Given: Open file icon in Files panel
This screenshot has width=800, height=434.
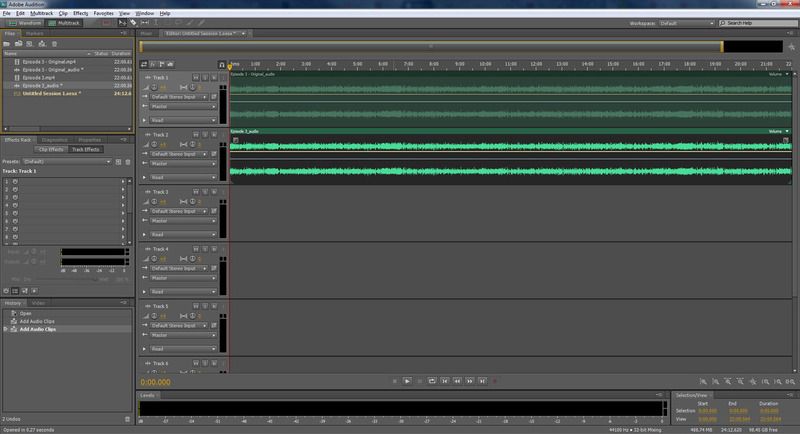Looking at the screenshot, I should point(7,44).
